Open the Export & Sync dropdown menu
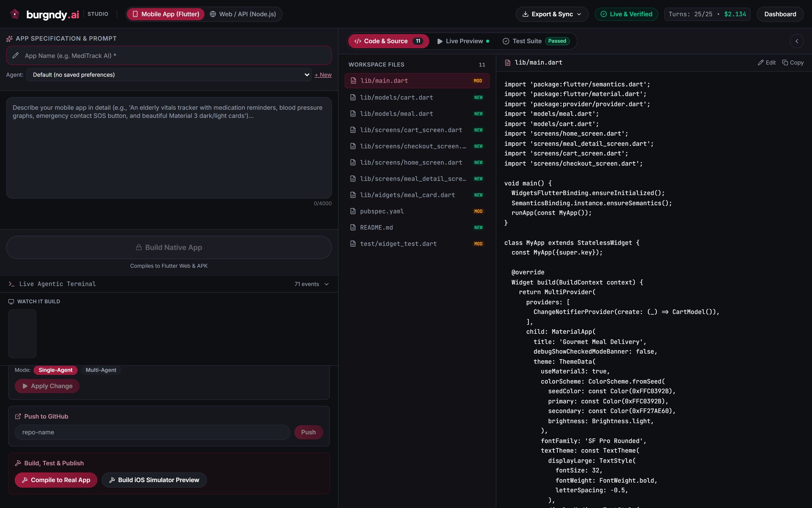812x508 pixels. click(552, 14)
